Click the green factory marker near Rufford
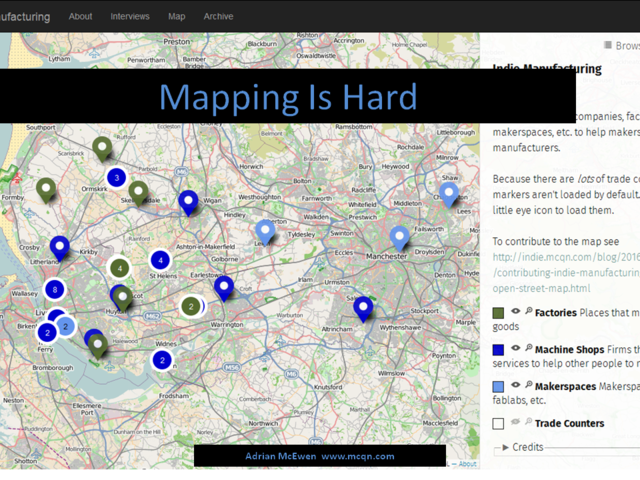This screenshot has height=480, width=640. [x=102, y=149]
